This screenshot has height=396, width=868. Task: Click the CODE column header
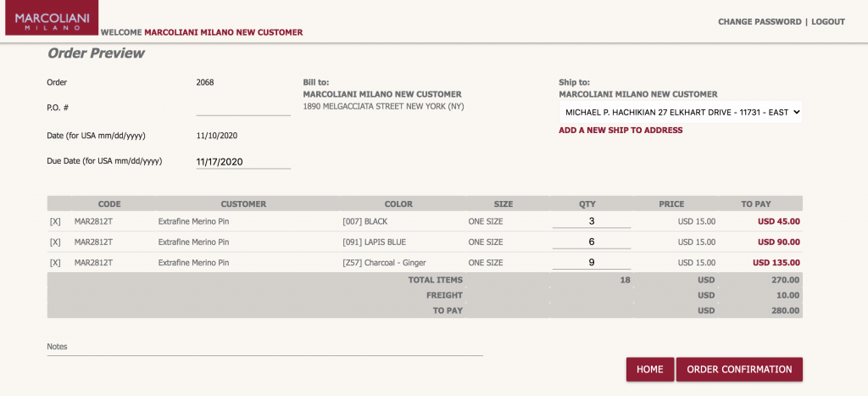pyautogui.click(x=109, y=204)
